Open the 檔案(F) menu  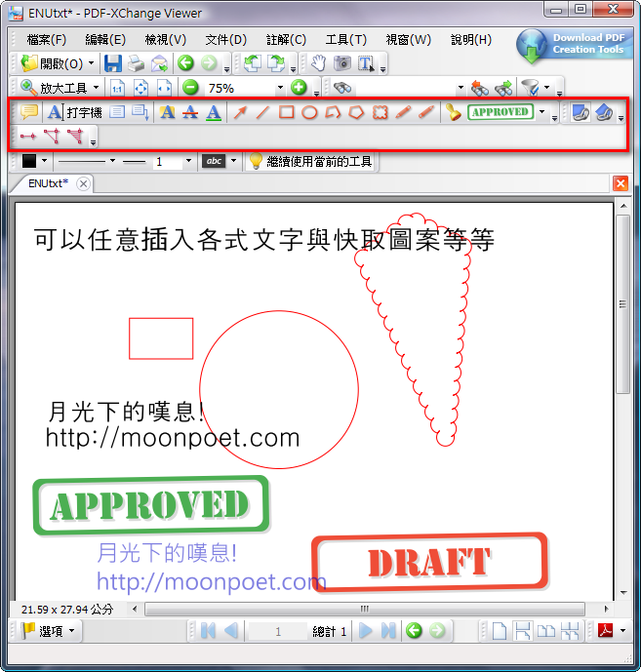[47, 40]
